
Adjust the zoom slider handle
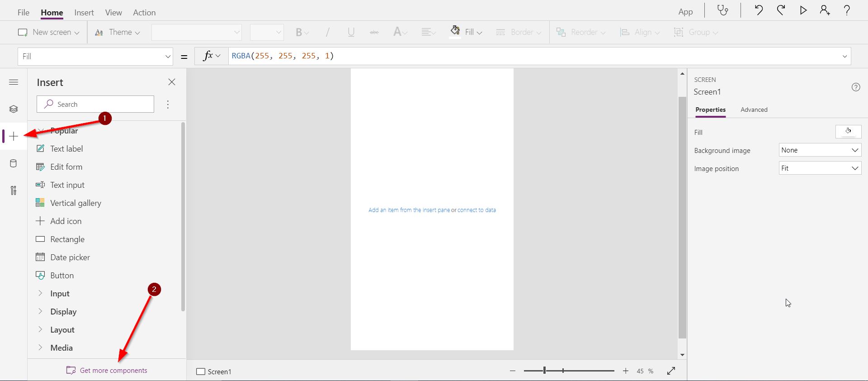click(x=544, y=371)
